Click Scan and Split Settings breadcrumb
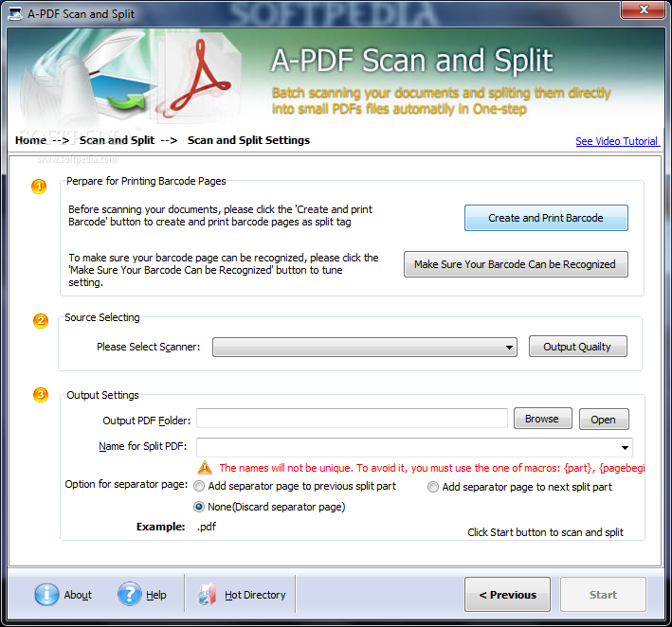672x627 pixels. (x=248, y=140)
